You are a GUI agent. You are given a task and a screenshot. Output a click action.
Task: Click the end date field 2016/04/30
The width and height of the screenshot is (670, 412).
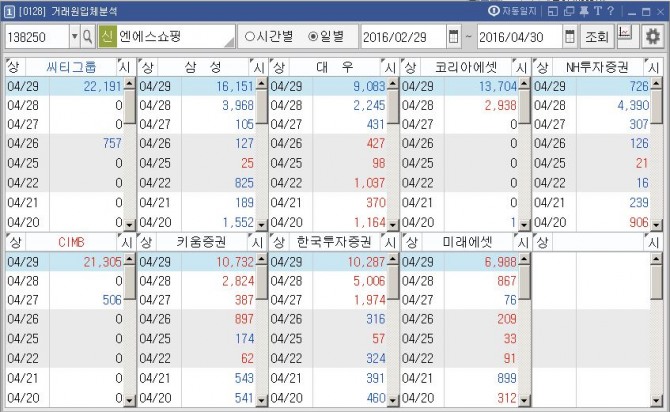(519, 37)
